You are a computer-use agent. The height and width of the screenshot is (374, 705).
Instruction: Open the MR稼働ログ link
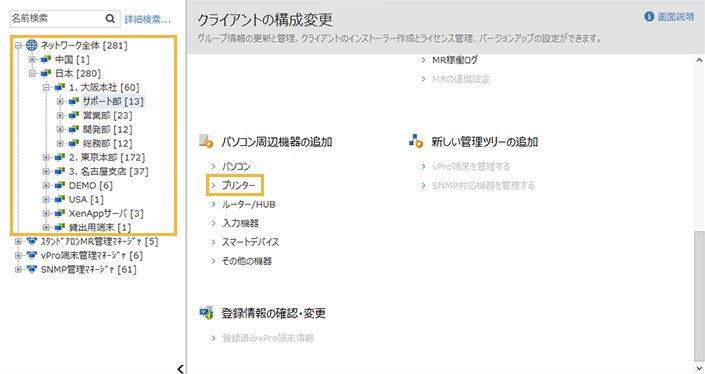click(455, 60)
